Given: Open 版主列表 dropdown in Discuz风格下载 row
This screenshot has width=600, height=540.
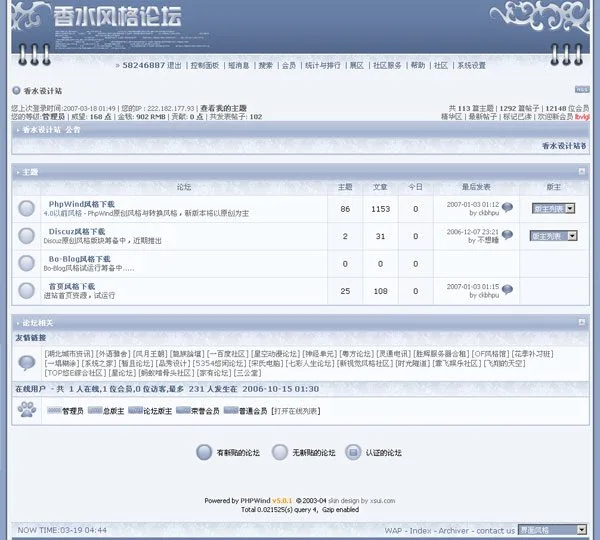Looking at the screenshot, I should [x=554, y=236].
